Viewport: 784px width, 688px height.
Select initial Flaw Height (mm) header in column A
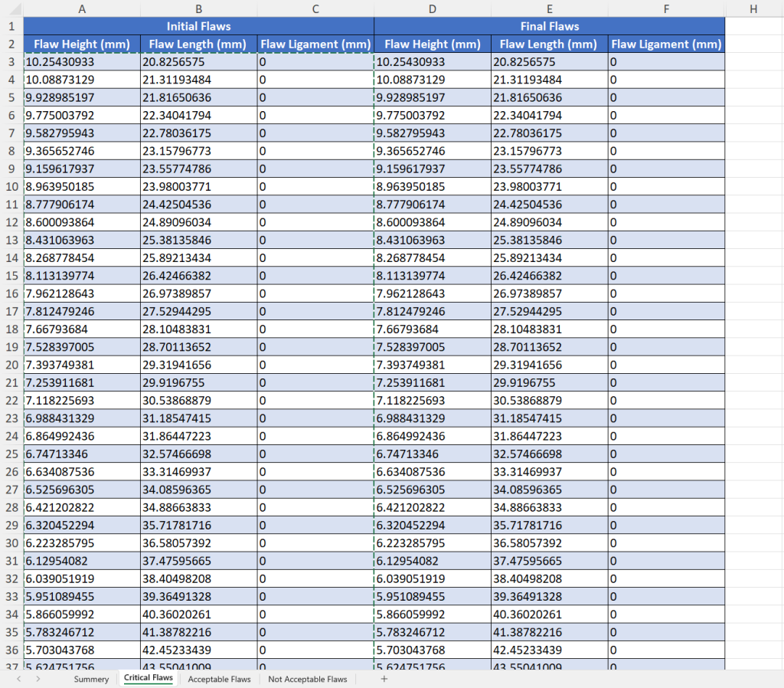(82, 44)
